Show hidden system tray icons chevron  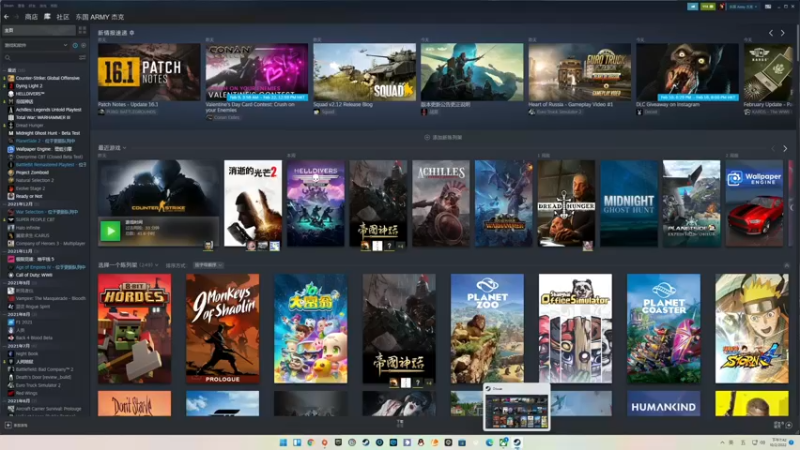(x=722, y=442)
